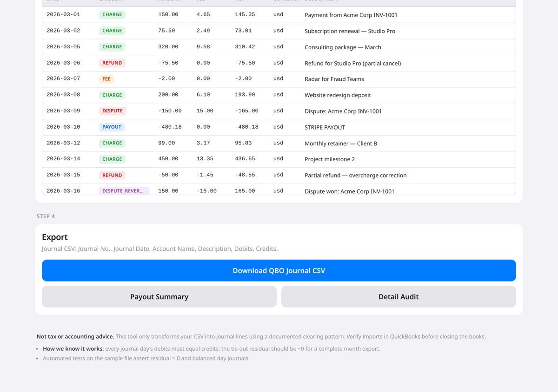Click net 145.35 in the 2026-03-01 row
558x392 pixels.
point(245,14)
